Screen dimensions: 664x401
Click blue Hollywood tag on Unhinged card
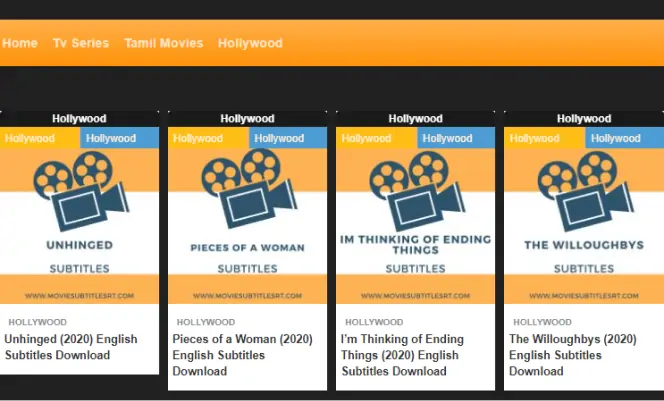point(119,138)
